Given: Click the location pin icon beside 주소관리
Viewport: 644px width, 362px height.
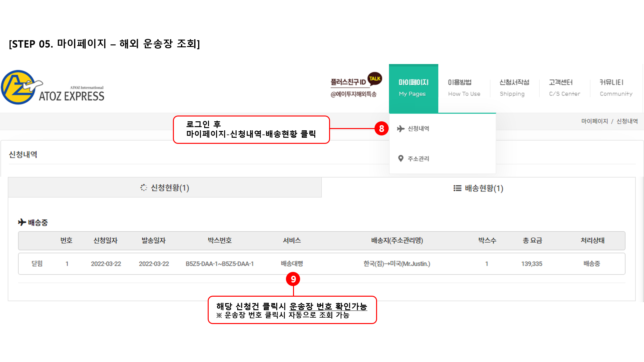Looking at the screenshot, I should click(x=401, y=158).
